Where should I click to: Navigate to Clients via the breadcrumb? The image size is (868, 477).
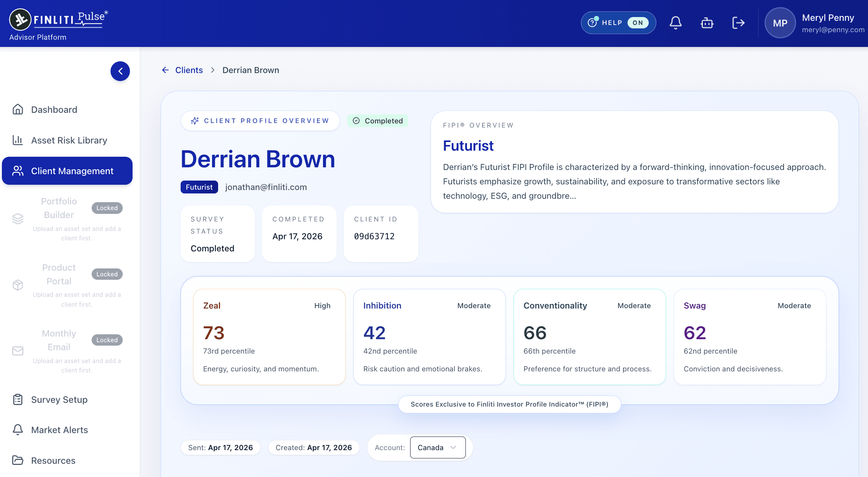(x=189, y=70)
